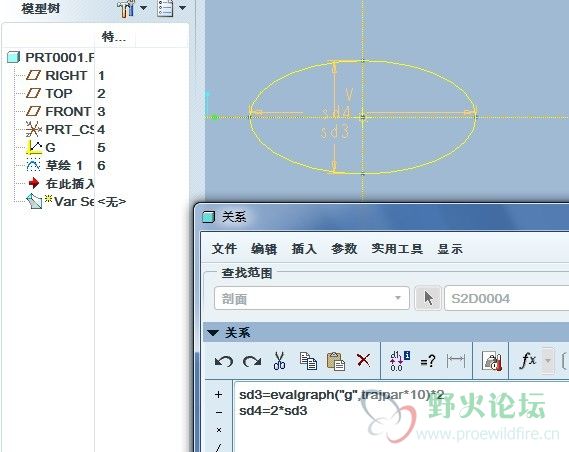
Task: Open the 文件 menu in relations dialog
Action: point(224,249)
